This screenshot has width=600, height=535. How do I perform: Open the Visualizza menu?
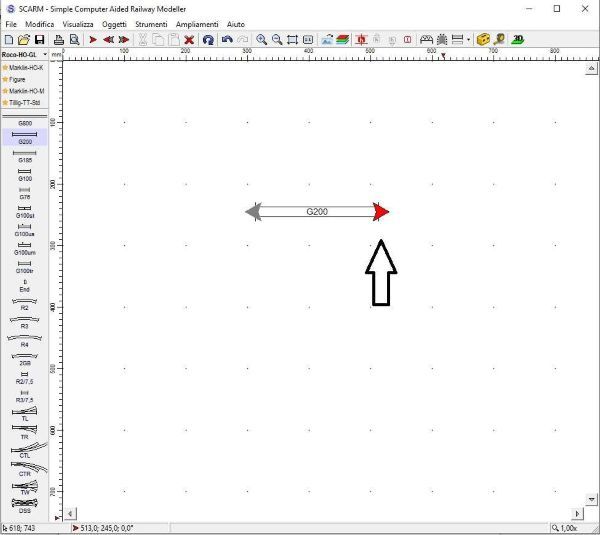[x=78, y=23]
